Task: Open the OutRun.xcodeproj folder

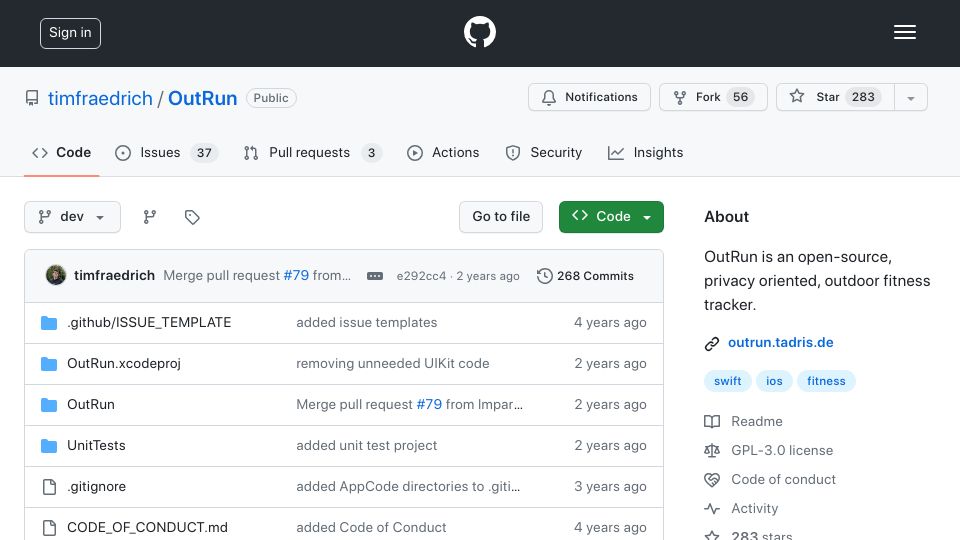Action: (124, 364)
